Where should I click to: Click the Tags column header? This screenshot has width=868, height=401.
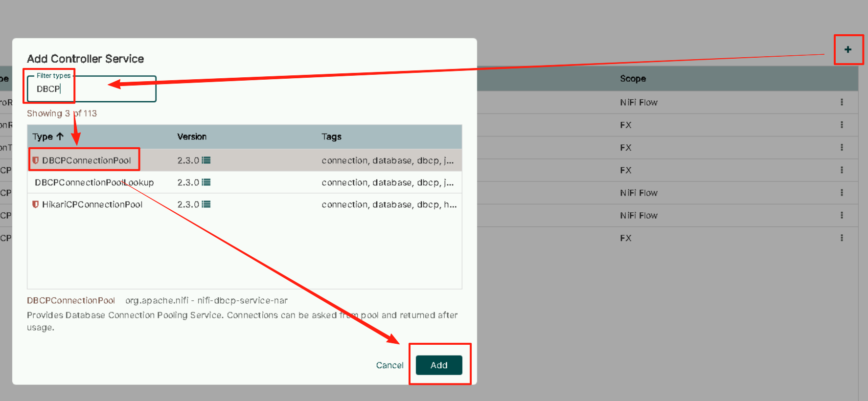point(331,136)
